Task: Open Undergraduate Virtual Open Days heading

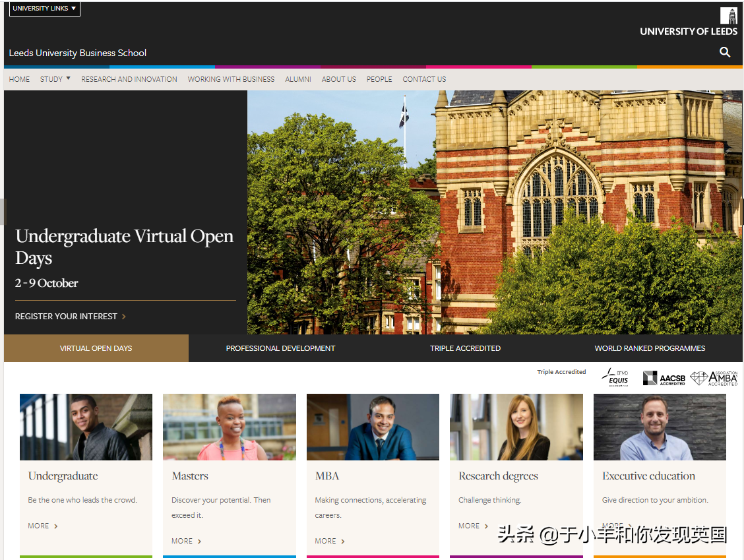Action: pos(124,247)
